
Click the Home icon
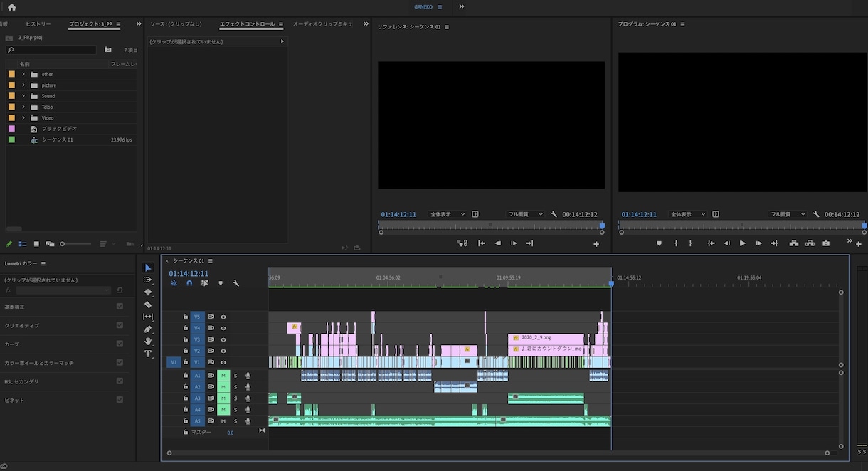(11, 7)
